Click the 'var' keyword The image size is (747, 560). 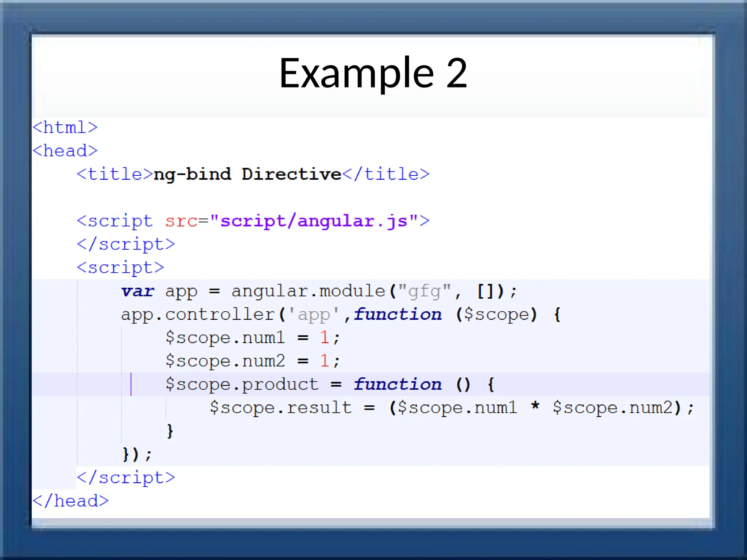point(138,291)
